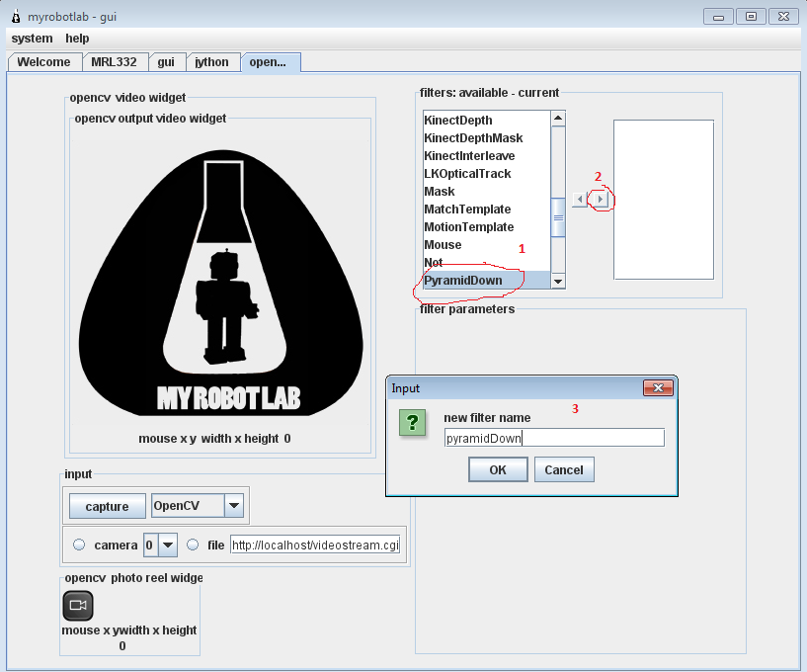Click the MyRobotLab logo video display
The image size is (807, 672).
click(x=221, y=284)
